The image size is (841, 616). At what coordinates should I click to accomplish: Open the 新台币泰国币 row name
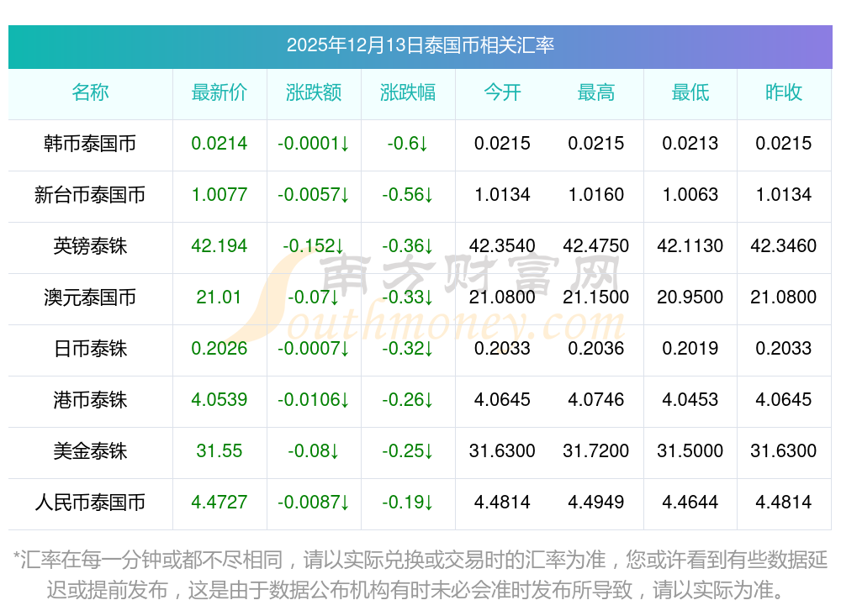90,195
